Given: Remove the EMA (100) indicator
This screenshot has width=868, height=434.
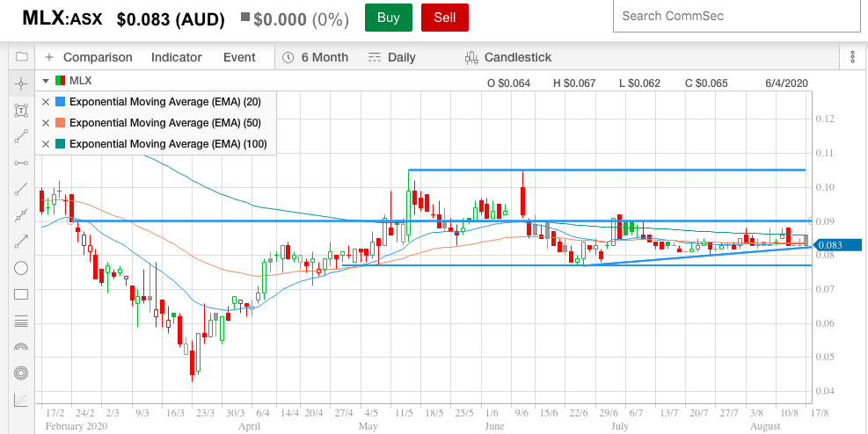Looking at the screenshot, I should [46, 144].
